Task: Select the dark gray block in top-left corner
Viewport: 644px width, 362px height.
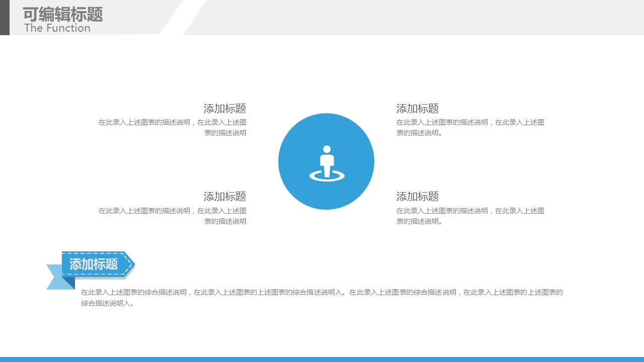Action: pos(5,18)
